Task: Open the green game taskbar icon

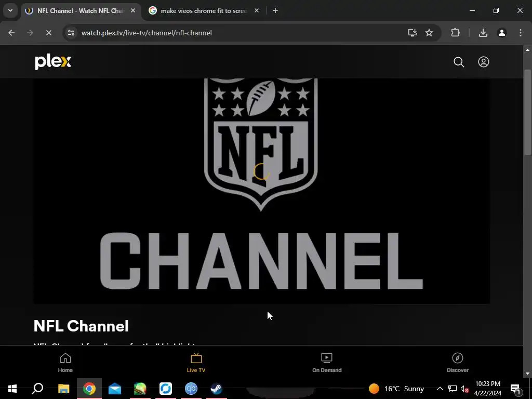Action: tap(140, 389)
